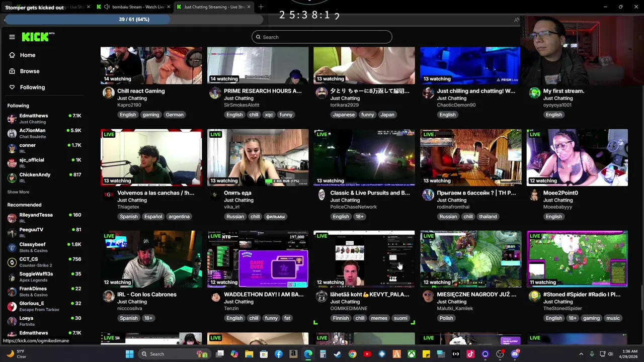The height and width of the screenshot is (362, 644).
Task: Open Google Chrome from the taskbar
Action: 352,354
